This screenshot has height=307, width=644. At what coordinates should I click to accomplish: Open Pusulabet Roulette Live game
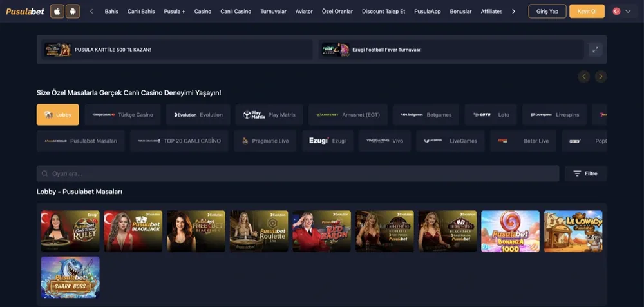click(x=259, y=232)
